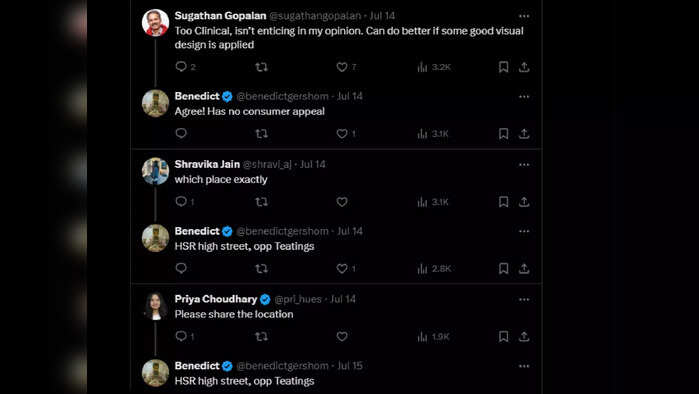
Task: Open Sugathan Gopalan's profile name link
Action: (220, 16)
